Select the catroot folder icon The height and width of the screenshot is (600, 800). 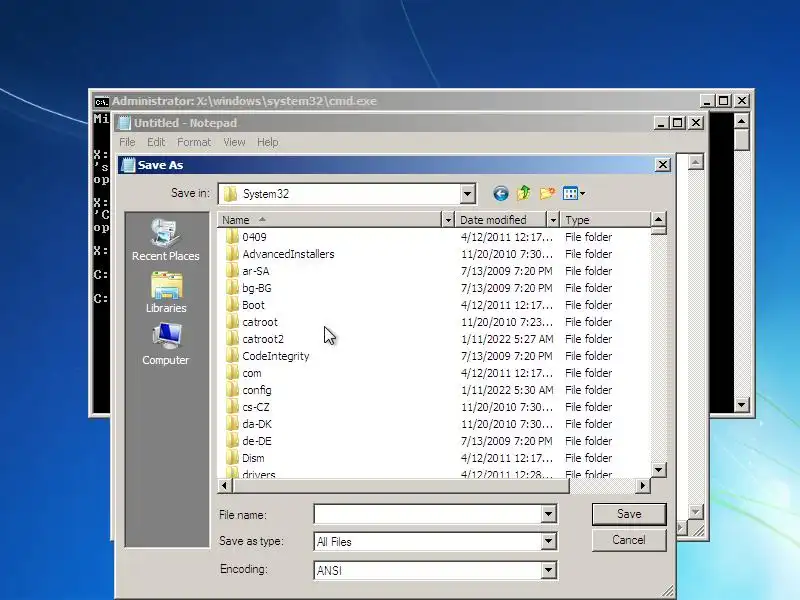point(232,322)
